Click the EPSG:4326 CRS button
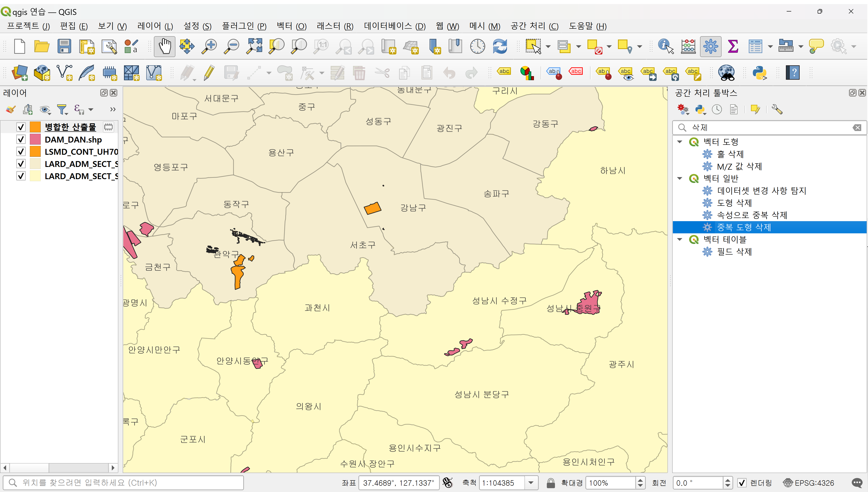Image resolution: width=868 pixels, height=492 pixels. click(809, 483)
